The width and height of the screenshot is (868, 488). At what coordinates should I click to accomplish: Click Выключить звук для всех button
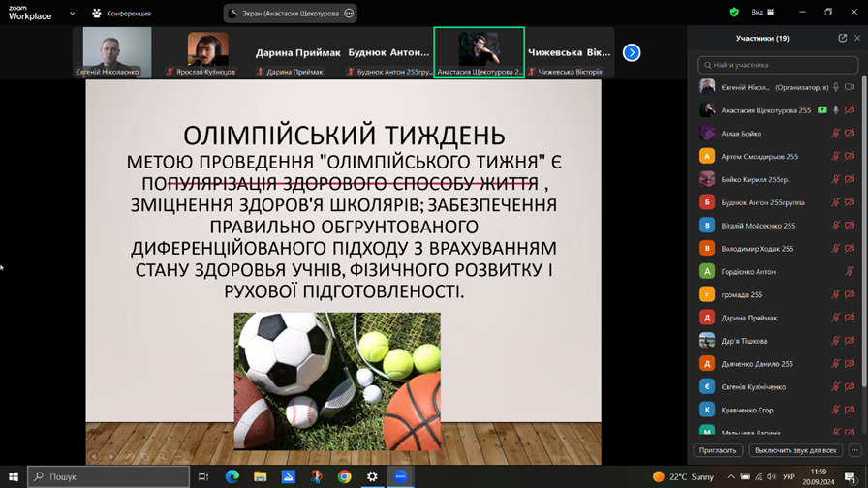[795, 450]
